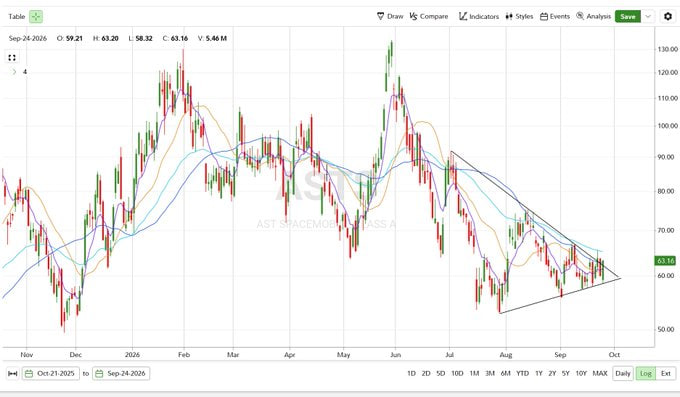Open the Compare symbols menu
This screenshot has width=680, height=397.
coord(429,16)
